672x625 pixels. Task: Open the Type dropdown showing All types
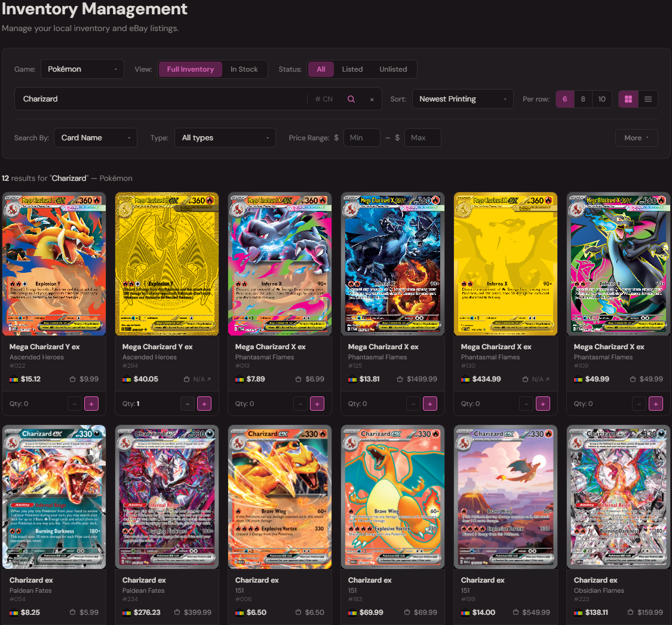click(225, 137)
